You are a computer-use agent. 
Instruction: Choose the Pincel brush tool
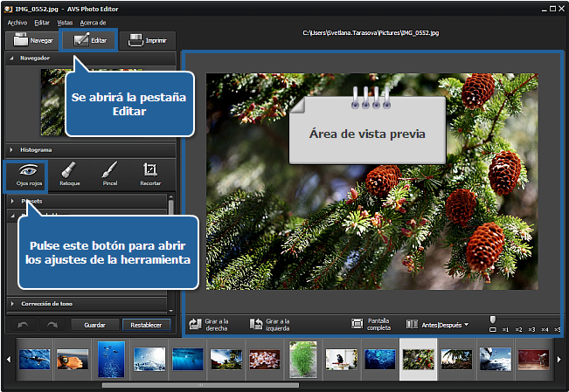109,174
